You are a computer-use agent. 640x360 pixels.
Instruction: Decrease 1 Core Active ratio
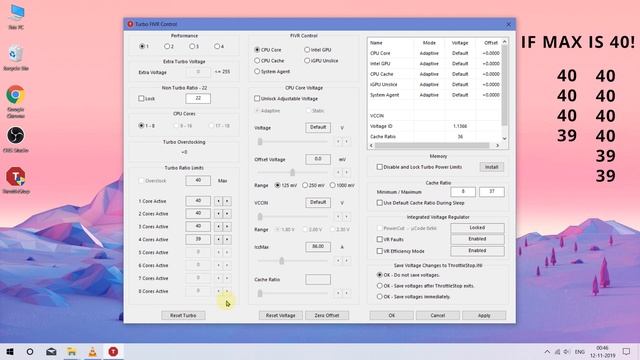pyautogui.click(x=218, y=201)
